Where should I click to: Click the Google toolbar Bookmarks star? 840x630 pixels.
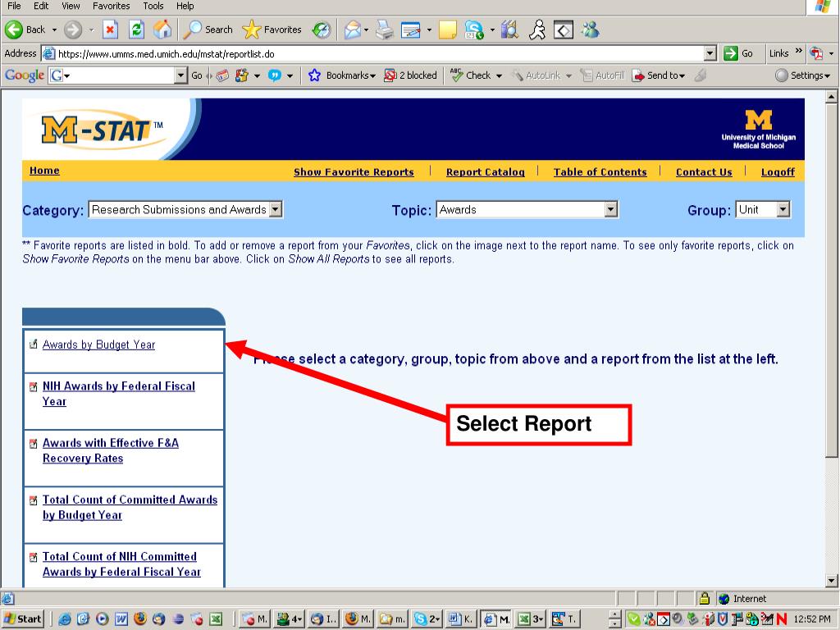[x=314, y=75]
